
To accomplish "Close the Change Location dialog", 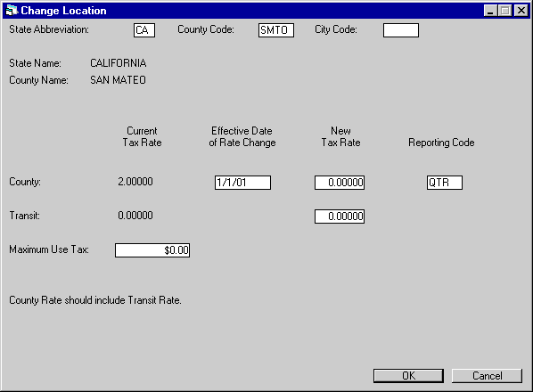I will (521, 11).
